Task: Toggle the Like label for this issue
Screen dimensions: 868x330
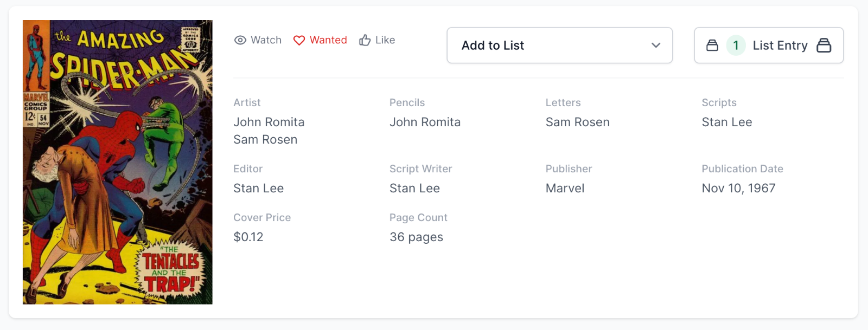Action: [385, 40]
